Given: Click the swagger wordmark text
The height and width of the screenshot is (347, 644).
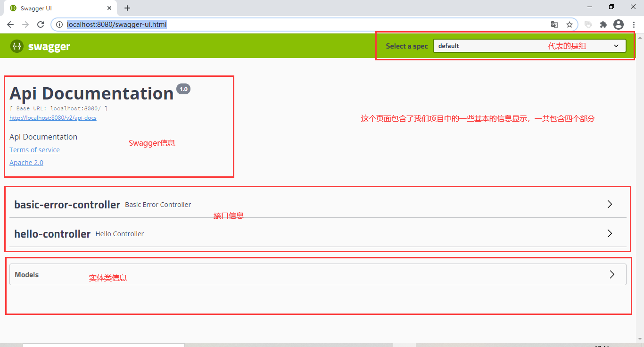Looking at the screenshot, I should click(49, 47).
